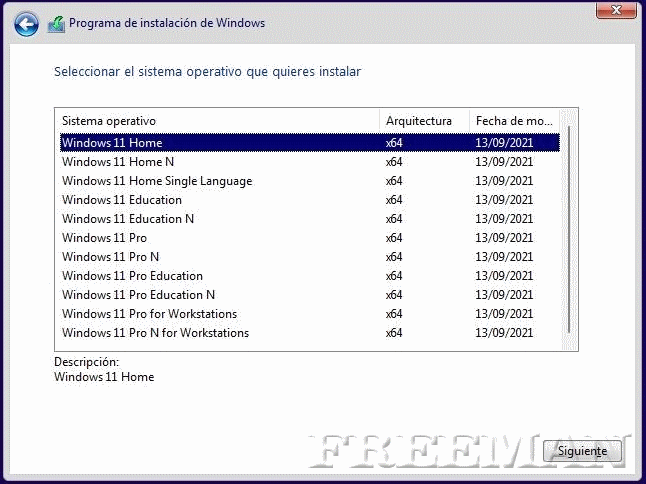Close the Windows setup window
This screenshot has width=646, height=484.
tap(616, 10)
